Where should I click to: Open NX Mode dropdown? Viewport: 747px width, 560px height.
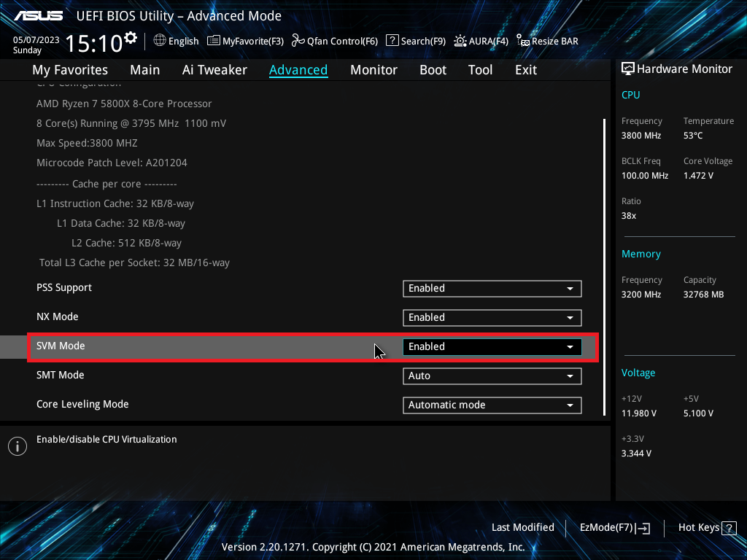tap(492, 318)
